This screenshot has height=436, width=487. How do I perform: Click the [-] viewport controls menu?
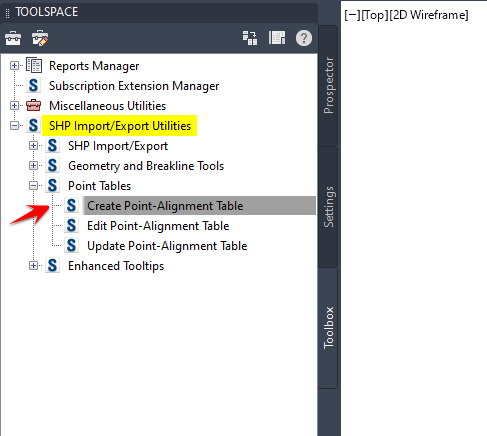[353, 15]
